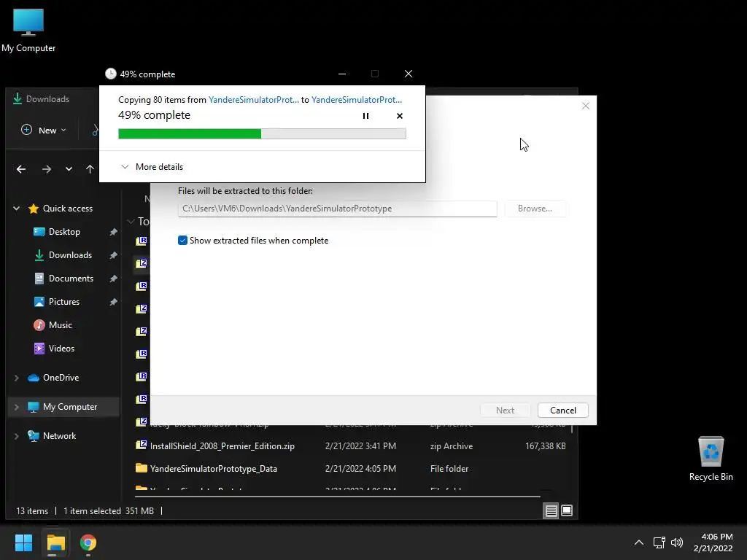
Task: Click the Next button in extract dialog
Action: [505, 411]
